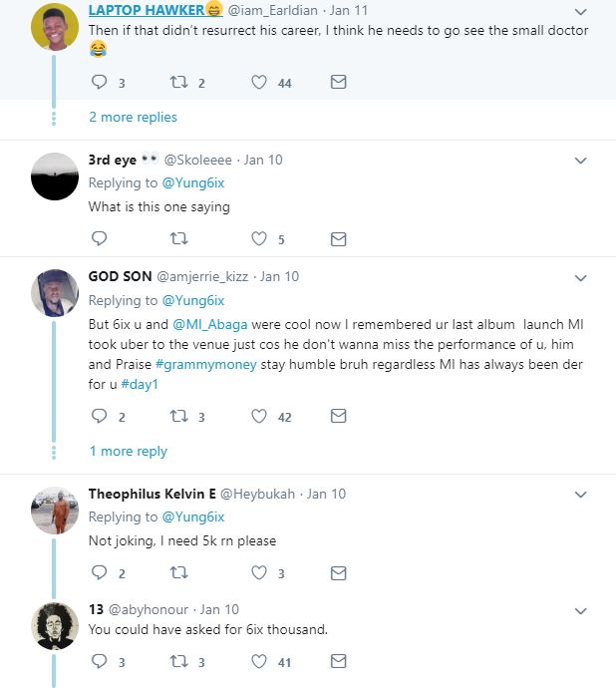Retweet LAPTOP HAWKER's small doctor tweet

(179, 82)
